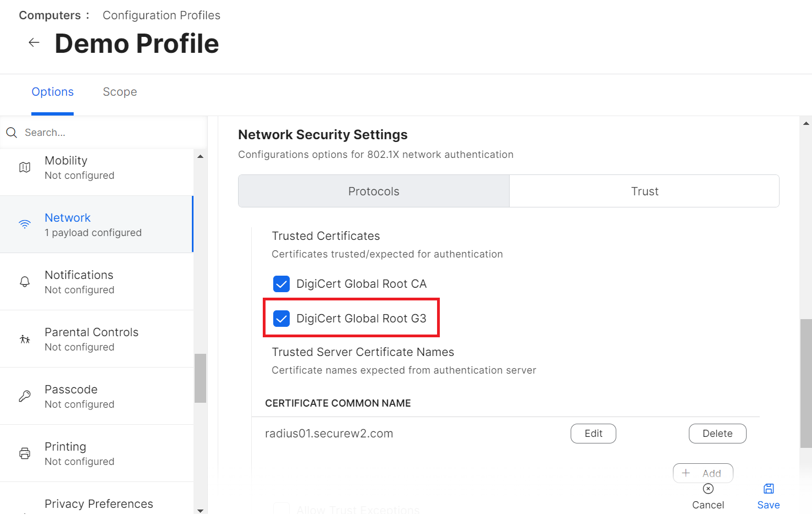
Task: Click the Cancel circle-x icon
Action: coord(708,489)
